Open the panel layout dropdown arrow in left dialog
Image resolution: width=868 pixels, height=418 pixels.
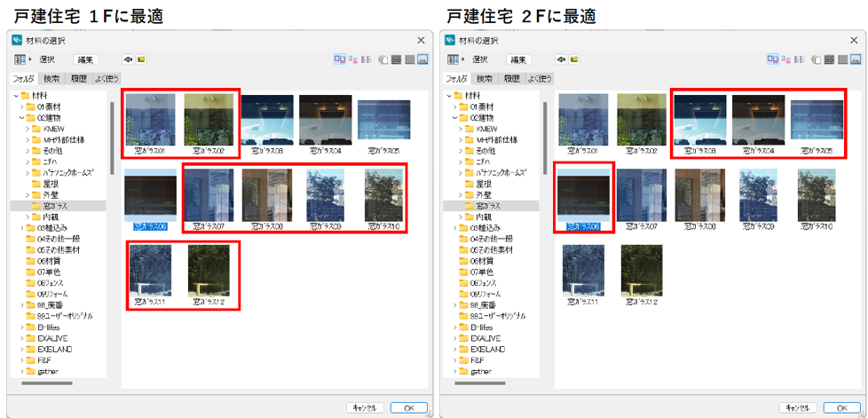coord(30,59)
